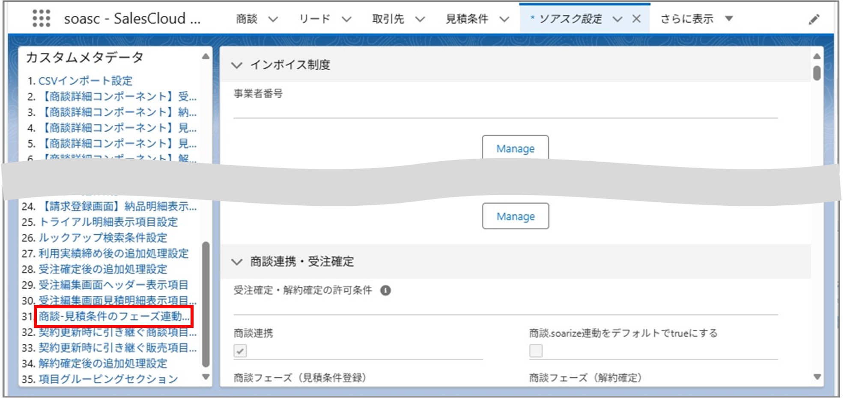The image size is (868, 400).
Task: Click the up arrow on the right panel scrollbar
Action: pos(817,55)
